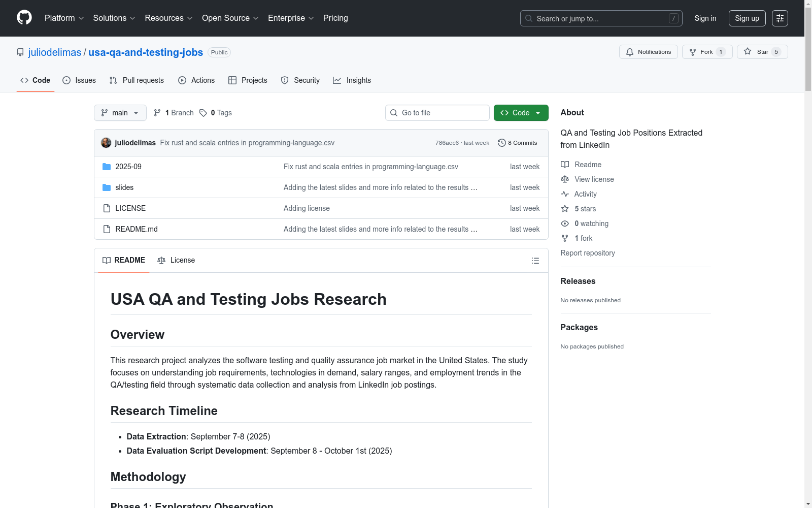Image resolution: width=812 pixels, height=508 pixels.
Task: Click the 2025-09 folder icon
Action: click(x=107, y=167)
